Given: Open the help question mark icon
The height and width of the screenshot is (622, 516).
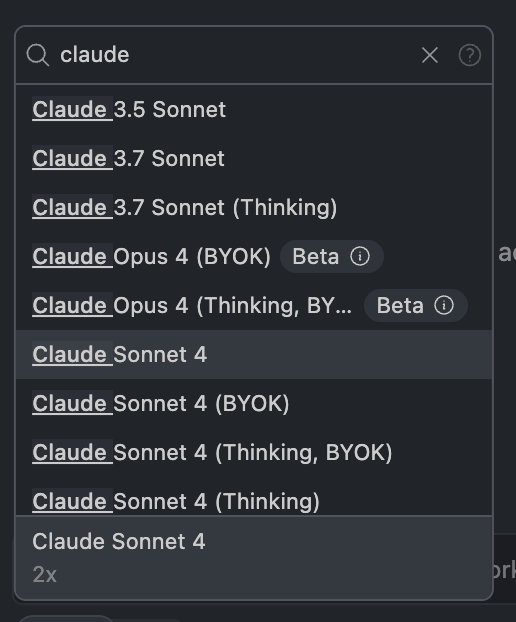Looking at the screenshot, I should pos(470,55).
